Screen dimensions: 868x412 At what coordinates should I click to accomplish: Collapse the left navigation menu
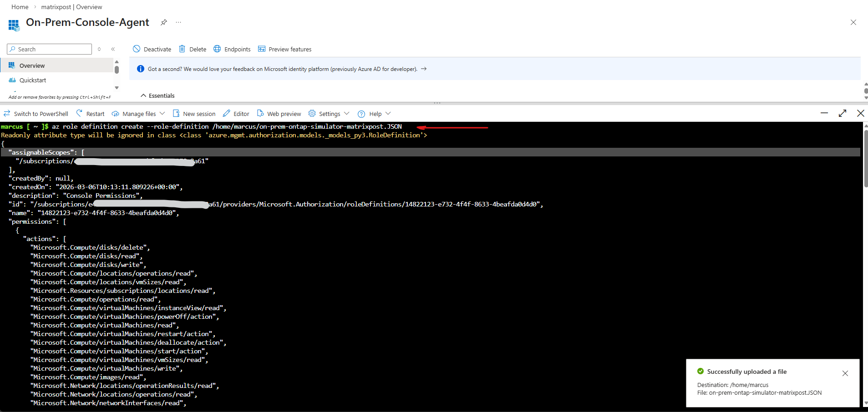[113, 49]
